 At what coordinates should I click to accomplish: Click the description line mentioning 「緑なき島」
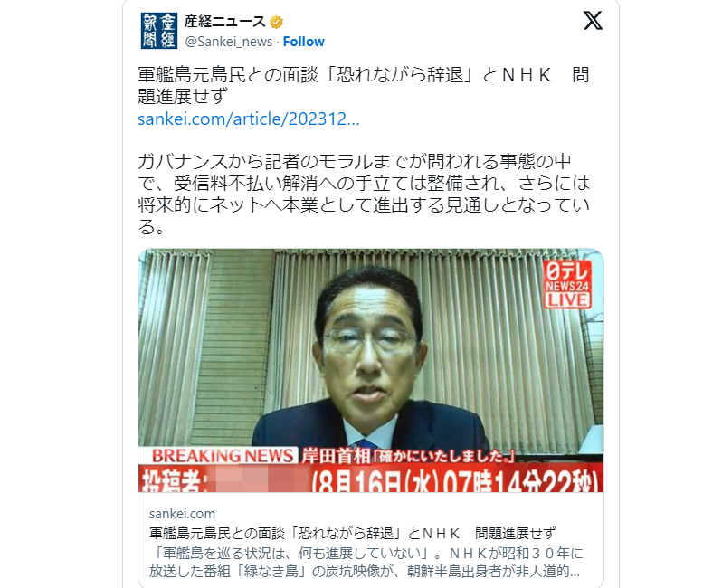pos(364,571)
